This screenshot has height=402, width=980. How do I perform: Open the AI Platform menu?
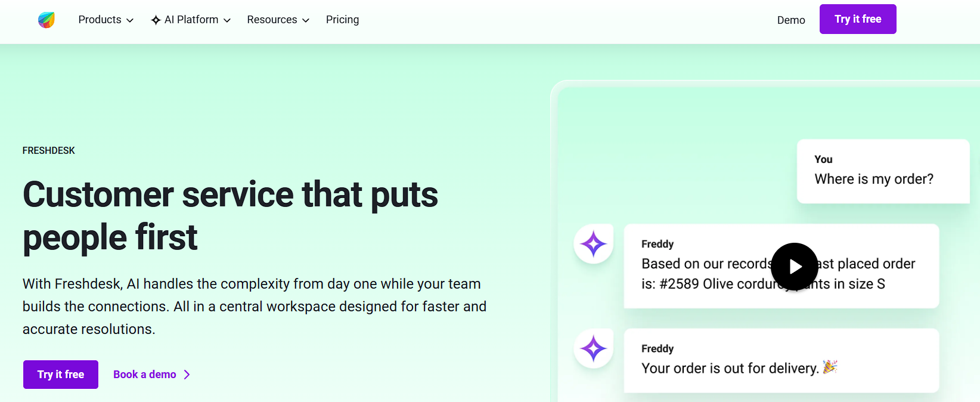coord(191,20)
